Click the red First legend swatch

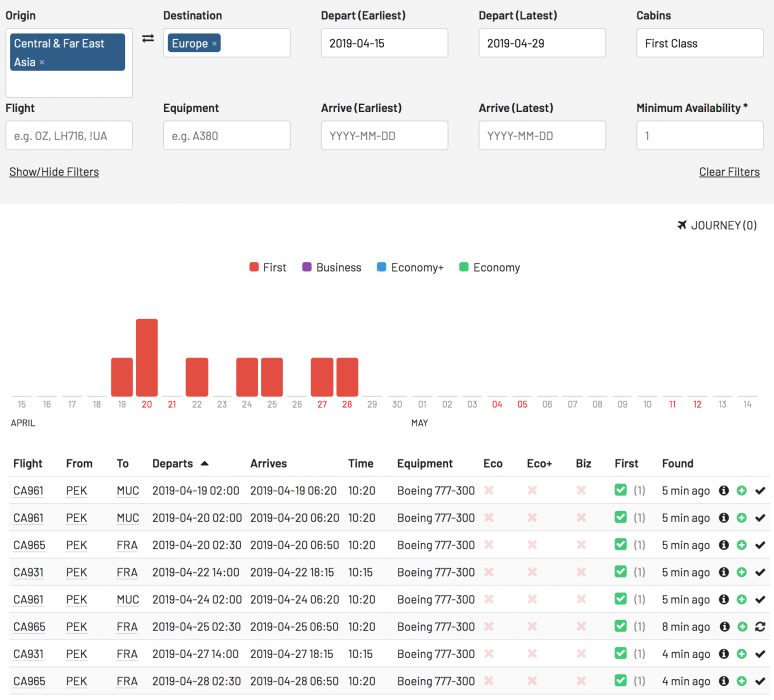click(254, 267)
